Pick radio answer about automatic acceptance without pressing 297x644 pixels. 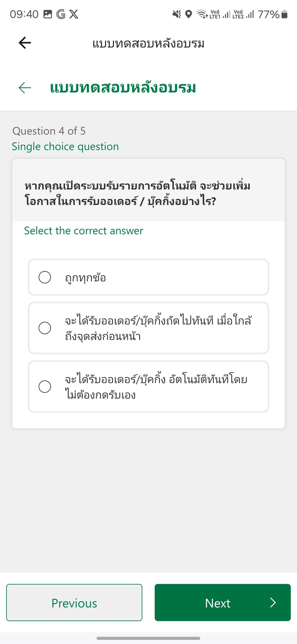click(45, 386)
